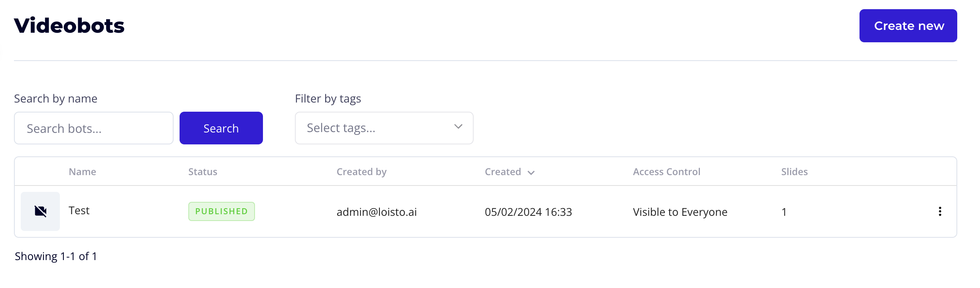Click the Visible to Everyone access text
This screenshot has width=980, height=288.
click(680, 212)
